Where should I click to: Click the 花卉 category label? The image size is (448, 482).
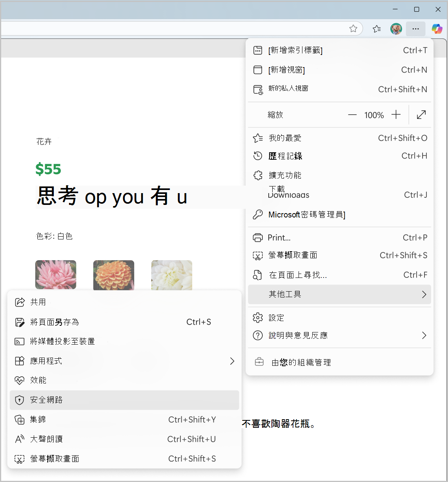(x=44, y=142)
